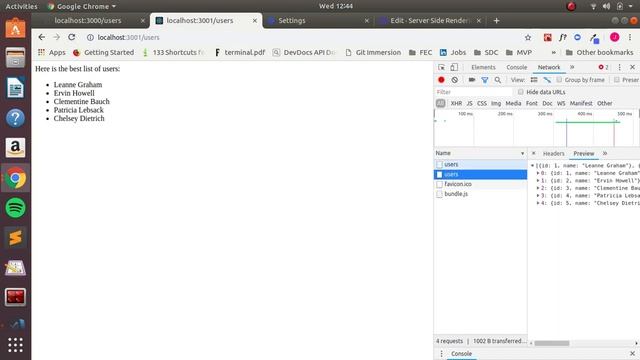Screen dimensions: 640x360
Task: Clear the network log
Action: [455, 80]
